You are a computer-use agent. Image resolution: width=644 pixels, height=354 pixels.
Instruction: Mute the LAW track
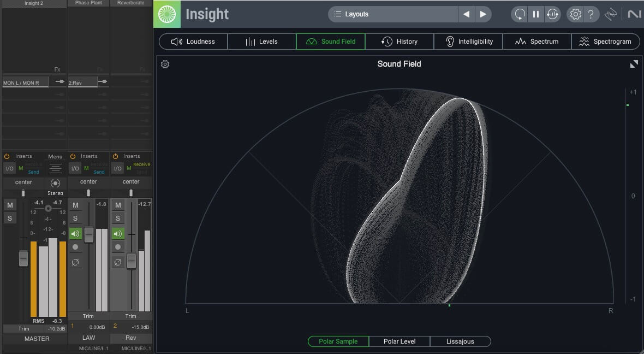click(75, 205)
